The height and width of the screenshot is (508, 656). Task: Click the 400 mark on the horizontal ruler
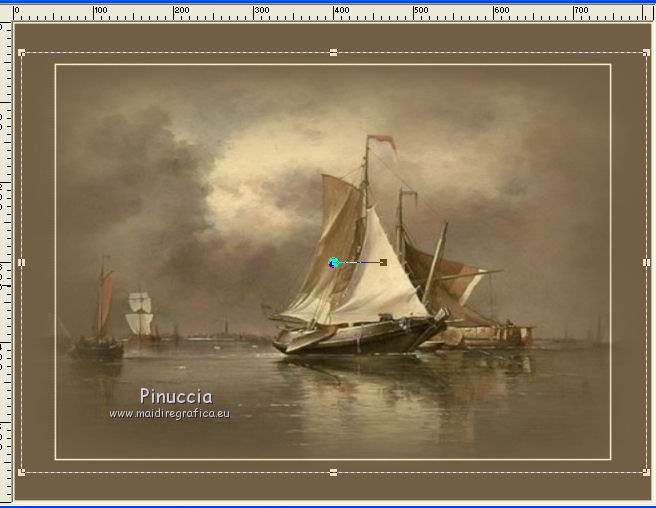pos(341,10)
